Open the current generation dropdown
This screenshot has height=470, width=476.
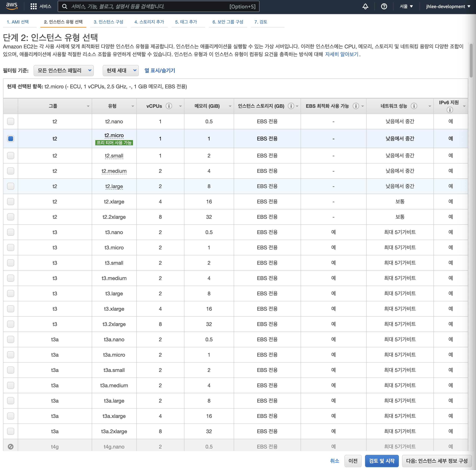click(121, 70)
